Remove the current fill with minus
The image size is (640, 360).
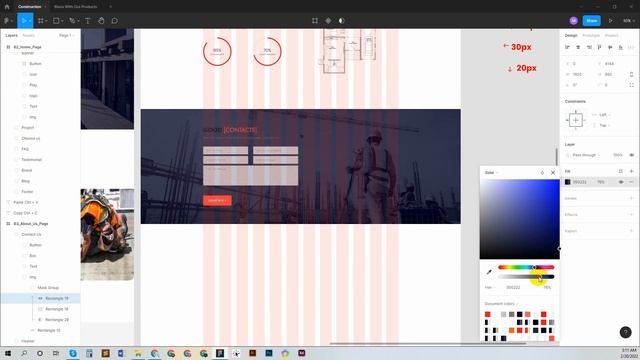tap(631, 182)
